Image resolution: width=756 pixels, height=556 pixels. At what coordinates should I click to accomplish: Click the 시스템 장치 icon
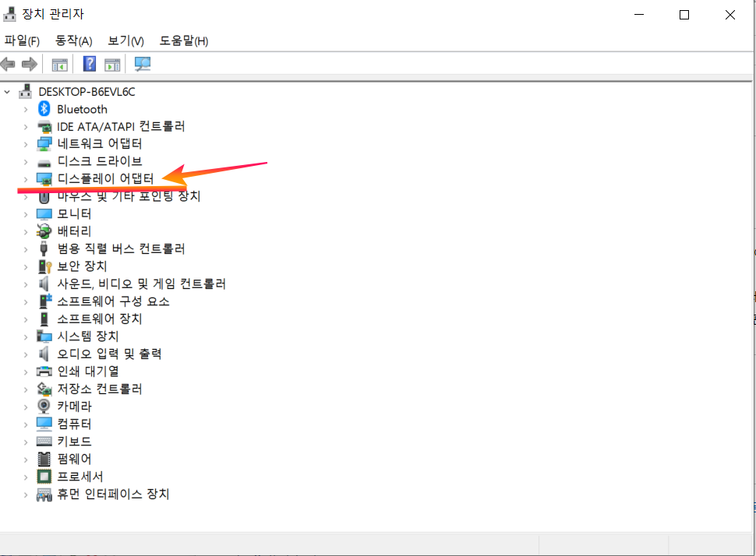coord(44,336)
